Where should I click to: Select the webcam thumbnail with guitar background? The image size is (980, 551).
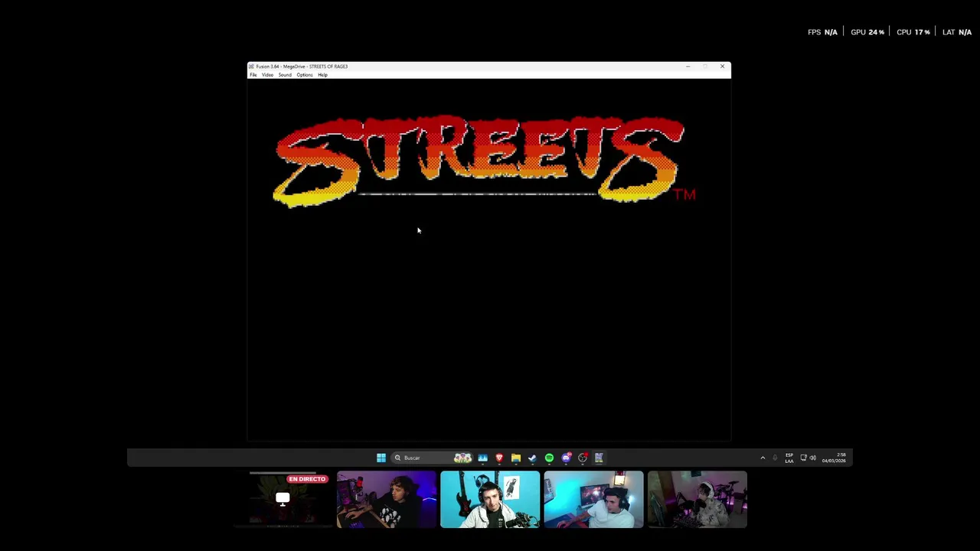(x=490, y=500)
